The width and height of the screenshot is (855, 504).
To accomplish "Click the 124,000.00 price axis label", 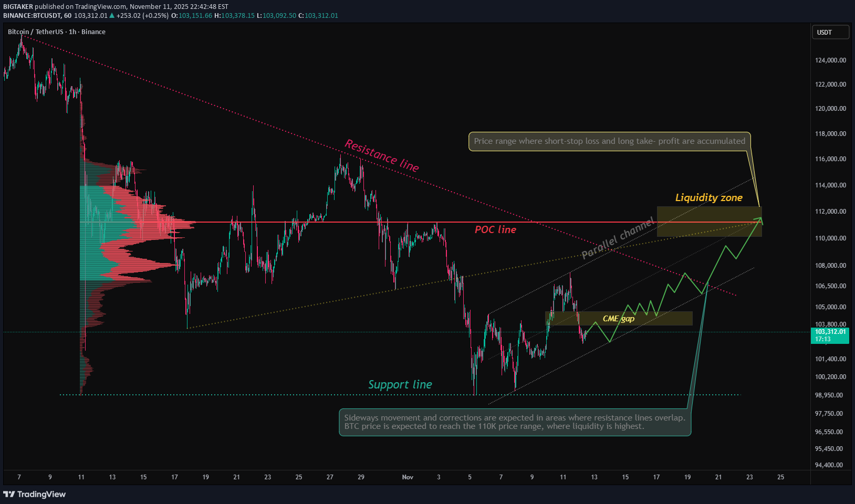I will pyautogui.click(x=830, y=60).
